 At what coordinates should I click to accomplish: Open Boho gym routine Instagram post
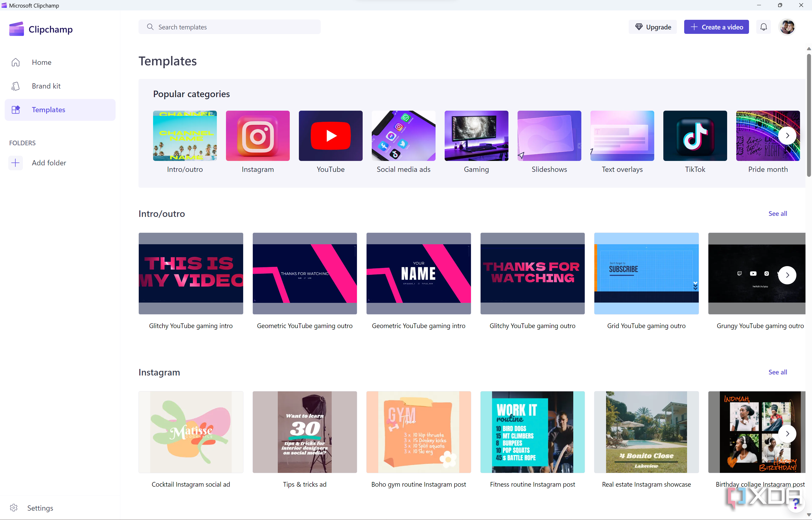(x=418, y=432)
